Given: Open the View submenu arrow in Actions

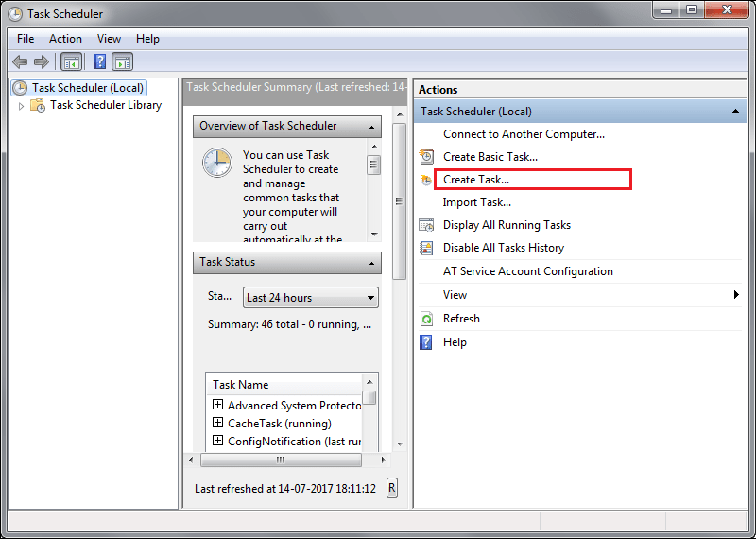Looking at the screenshot, I should pos(736,295).
